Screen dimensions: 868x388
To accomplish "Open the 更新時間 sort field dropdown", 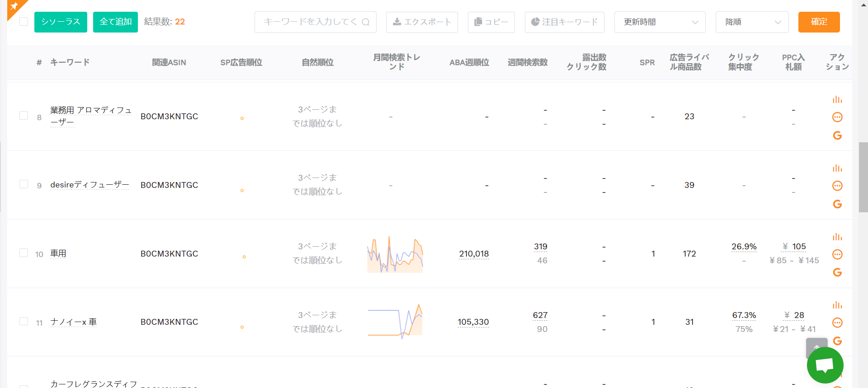I will pos(660,22).
